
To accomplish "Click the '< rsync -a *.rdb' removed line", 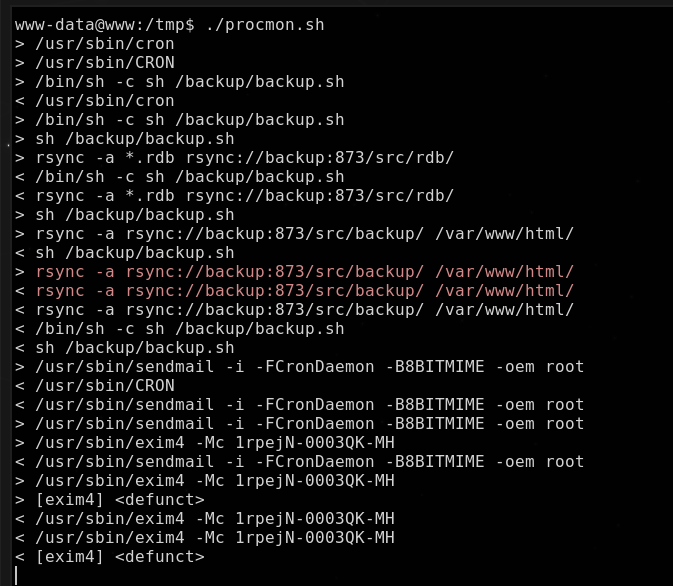I will pos(235,195).
